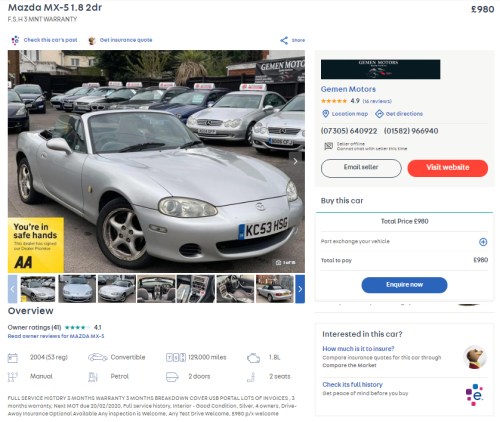Image resolution: width=500 pixels, height=422 pixels.
Task: Open Check its full history link
Action: pos(352,384)
